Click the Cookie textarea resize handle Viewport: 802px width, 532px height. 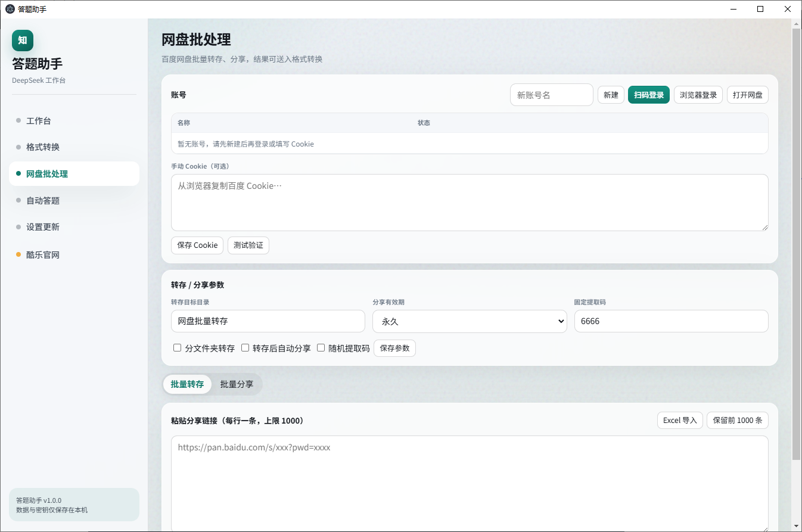[x=765, y=227]
